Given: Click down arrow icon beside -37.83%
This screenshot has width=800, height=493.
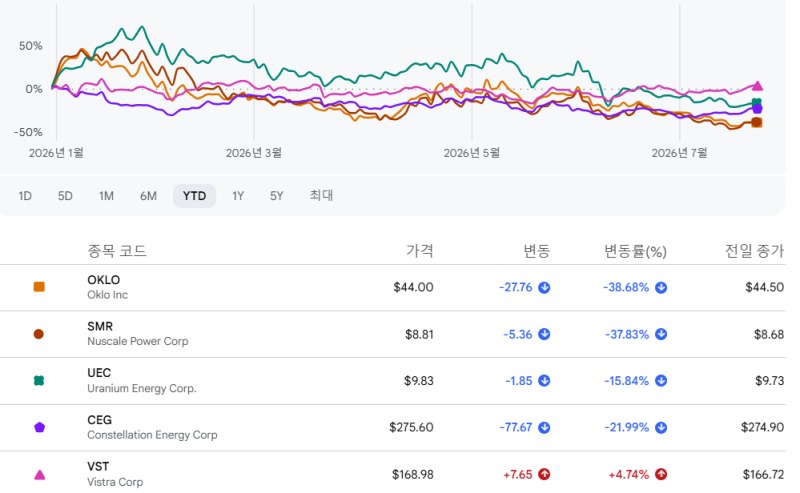Looking at the screenshot, I should point(661,334).
